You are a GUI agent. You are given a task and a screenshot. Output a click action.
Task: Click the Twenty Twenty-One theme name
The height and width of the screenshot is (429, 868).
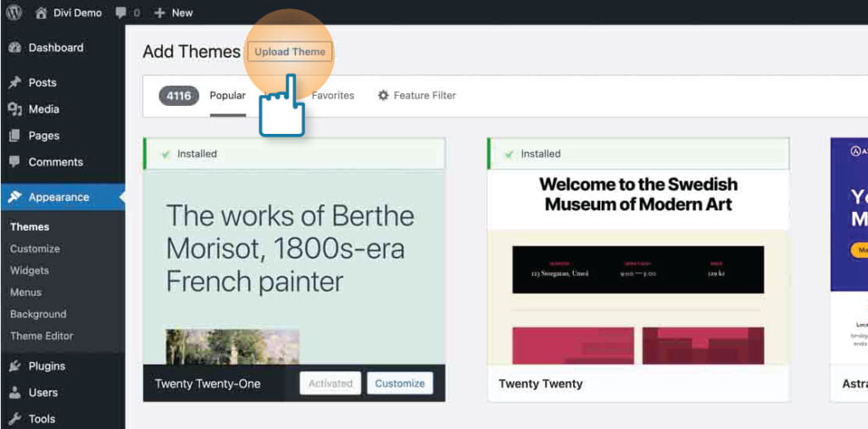208,383
